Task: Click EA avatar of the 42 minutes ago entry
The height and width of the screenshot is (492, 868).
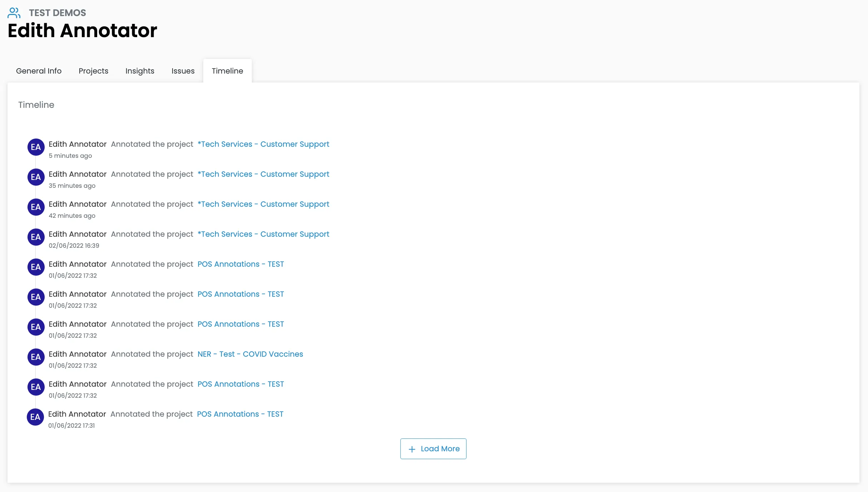Action: 36,207
